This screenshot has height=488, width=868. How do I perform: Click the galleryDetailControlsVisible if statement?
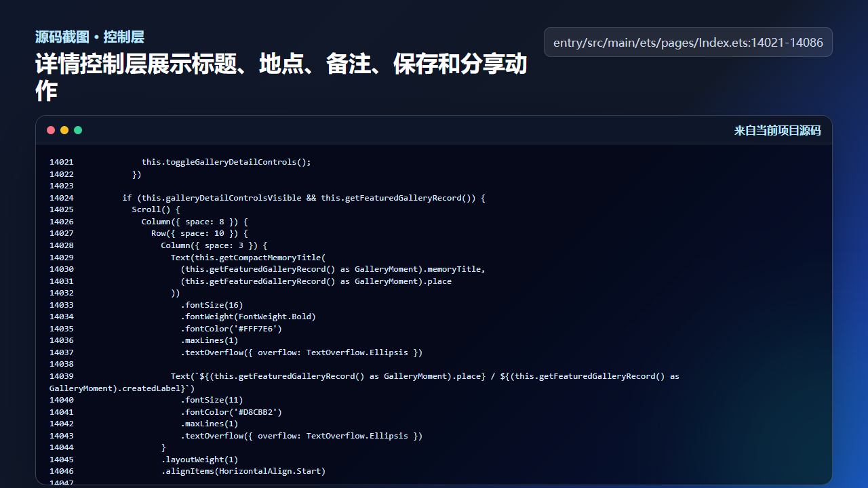(x=304, y=198)
